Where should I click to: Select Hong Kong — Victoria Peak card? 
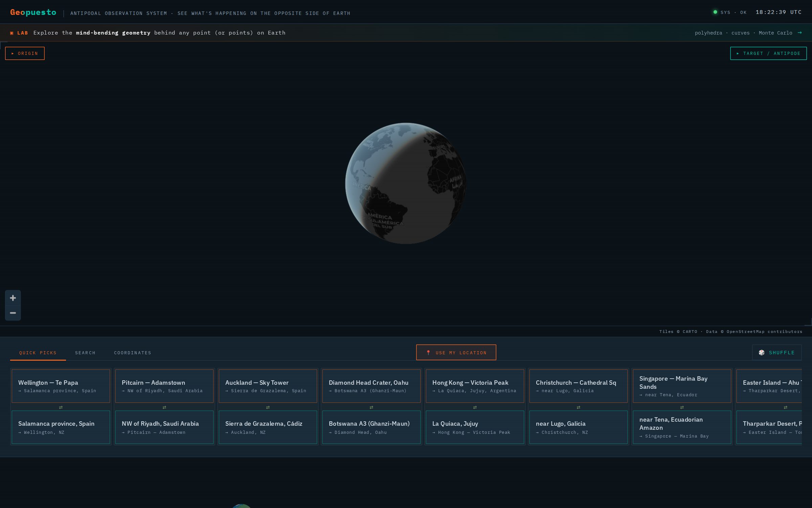(475, 386)
